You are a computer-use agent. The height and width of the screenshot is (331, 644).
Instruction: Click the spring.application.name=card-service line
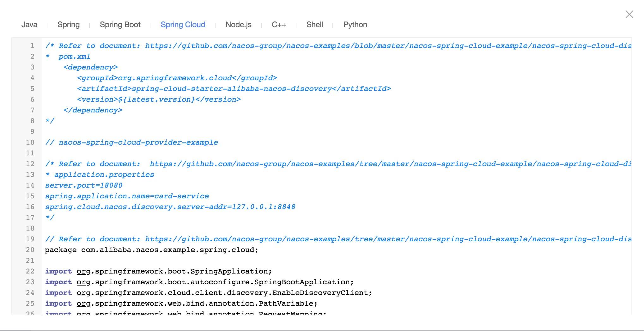pos(127,196)
